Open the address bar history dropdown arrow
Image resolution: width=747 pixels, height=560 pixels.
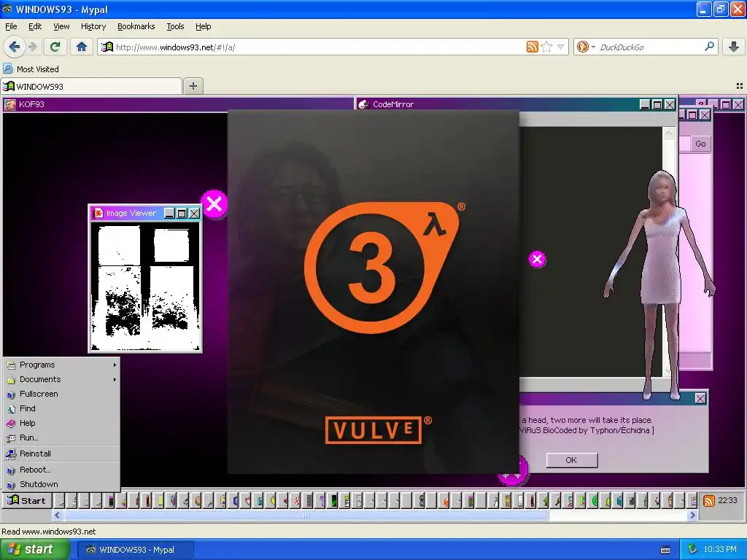click(561, 47)
